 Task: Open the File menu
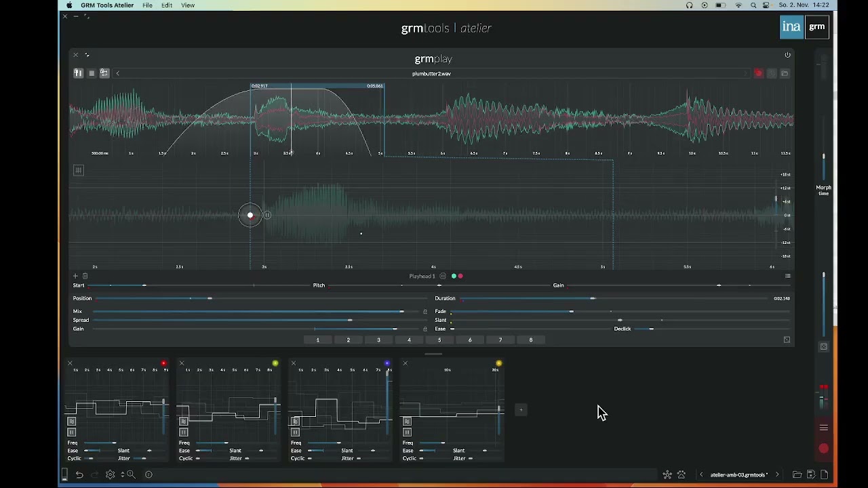147,5
